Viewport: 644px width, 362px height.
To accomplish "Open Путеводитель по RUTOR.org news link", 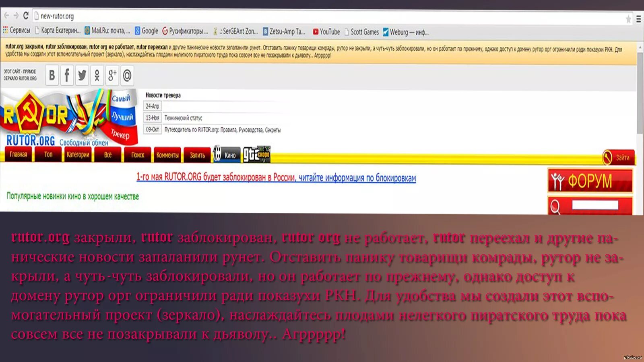I will click(222, 130).
